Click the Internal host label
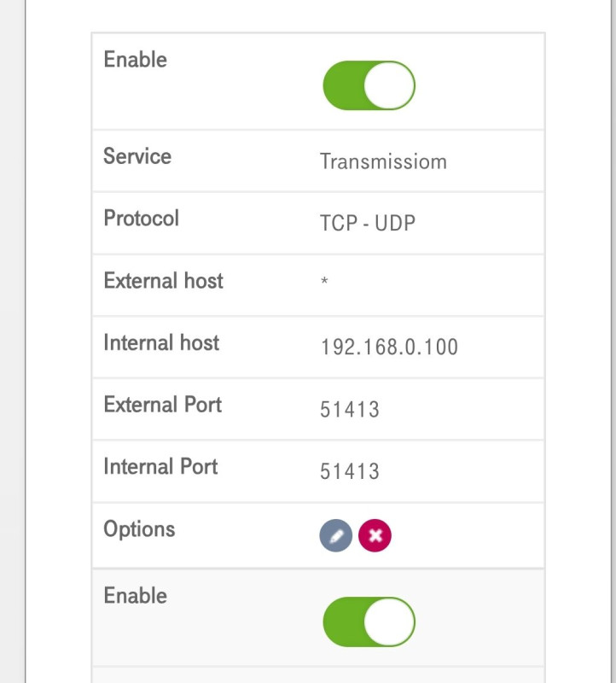This screenshot has height=683, width=616. coord(162,343)
